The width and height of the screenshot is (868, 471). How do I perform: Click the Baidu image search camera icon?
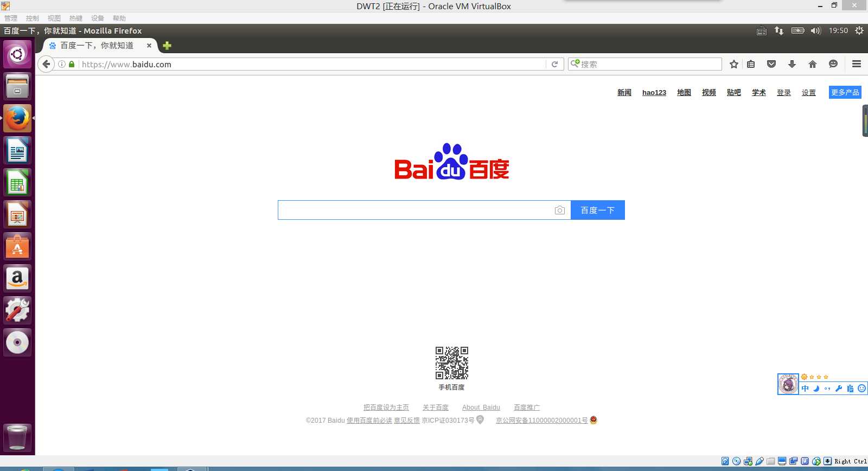pos(560,210)
